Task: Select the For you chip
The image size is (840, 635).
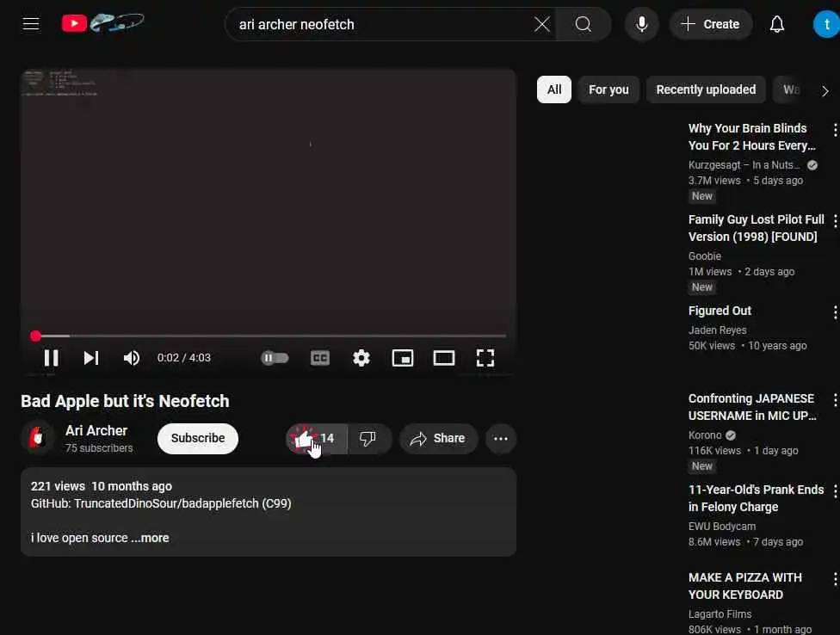Action: coord(608,89)
